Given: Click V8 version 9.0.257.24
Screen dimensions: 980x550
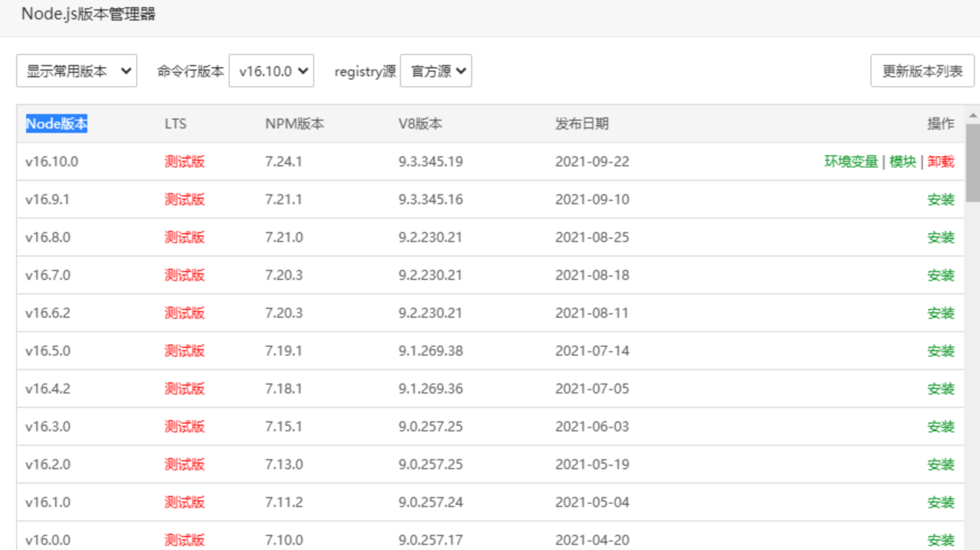Looking at the screenshot, I should (x=430, y=502).
